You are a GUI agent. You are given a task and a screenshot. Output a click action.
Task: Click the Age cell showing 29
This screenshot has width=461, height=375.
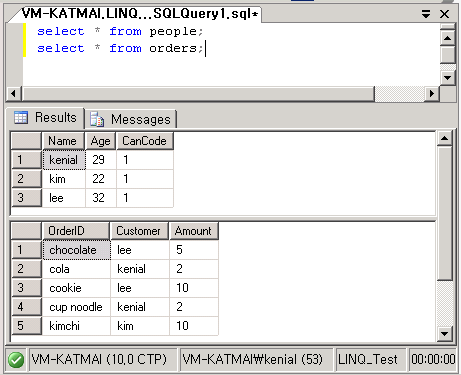[101, 160]
